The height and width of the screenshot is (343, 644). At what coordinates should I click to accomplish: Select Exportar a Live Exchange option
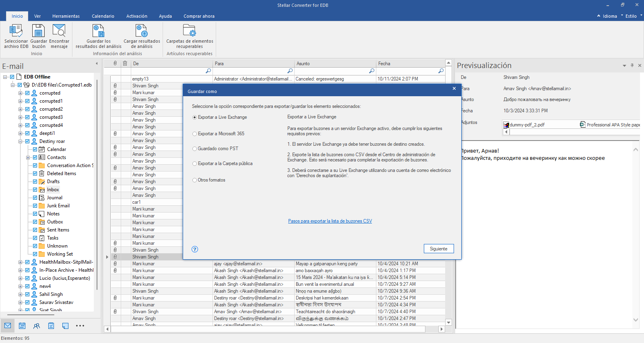[x=220, y=117]
